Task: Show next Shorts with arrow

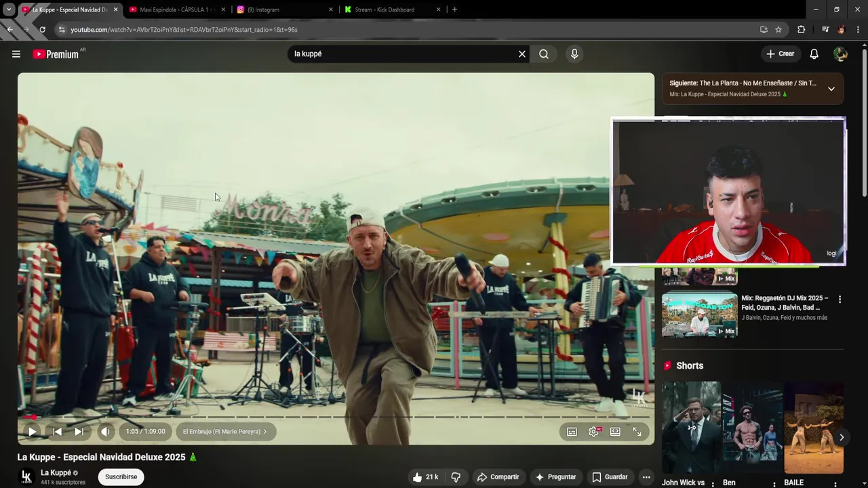Action: tap(841, 437)
